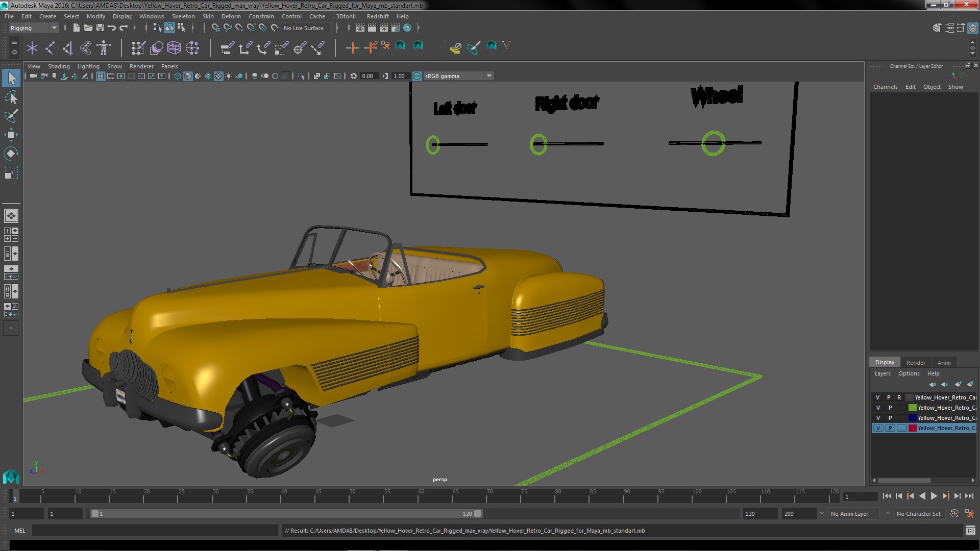This screenshot has height=551, width=980.
Task: Open the layer editor Options menu
Action: point(909,373)
